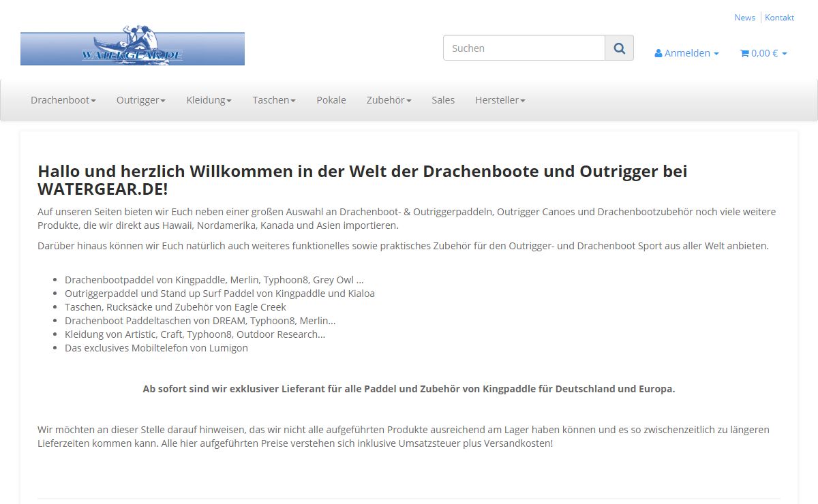
Task: Open the WATERGEAR.DE logo homepage link
Action: [x=132, y=46]
